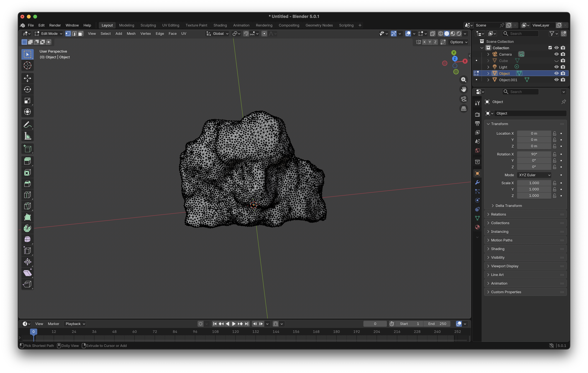Uncheck the Collection exclude checkbox
Viewport: 588px width, 373px height.
pos(550,48)
